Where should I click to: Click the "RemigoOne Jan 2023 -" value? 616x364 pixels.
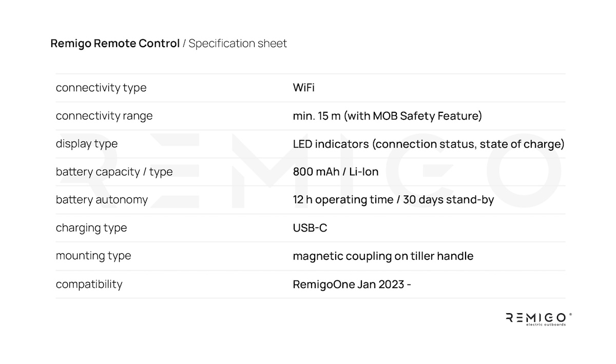click(352, 284)
